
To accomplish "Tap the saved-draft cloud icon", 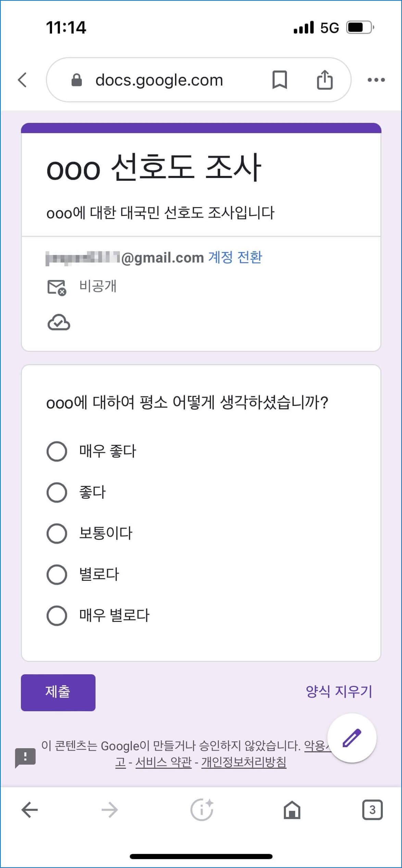I will click(59, 321).
